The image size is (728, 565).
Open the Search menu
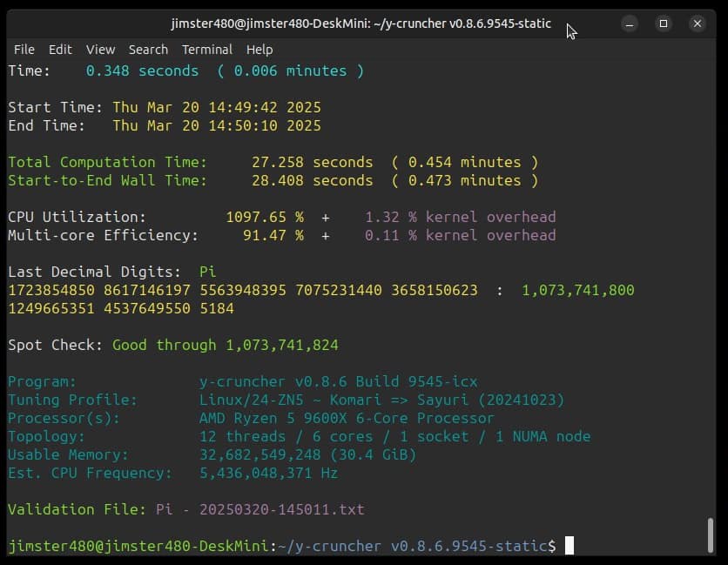click(x=148, y=50)
